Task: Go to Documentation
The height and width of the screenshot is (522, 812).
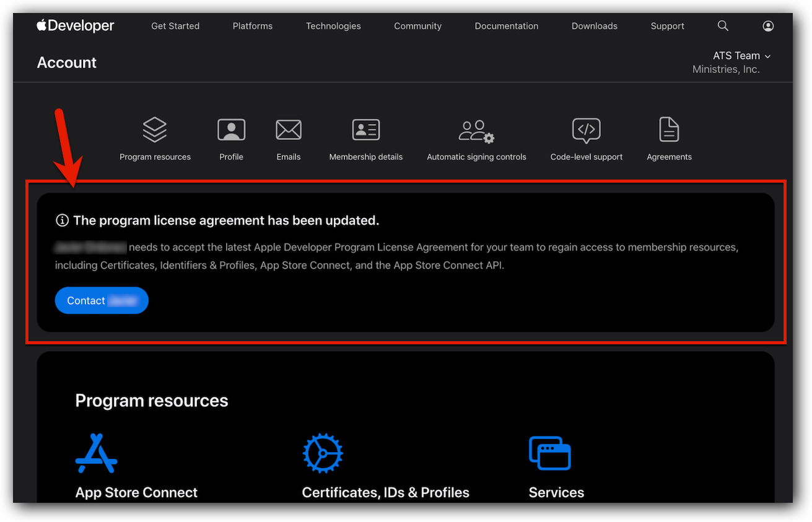Action: 507,26
